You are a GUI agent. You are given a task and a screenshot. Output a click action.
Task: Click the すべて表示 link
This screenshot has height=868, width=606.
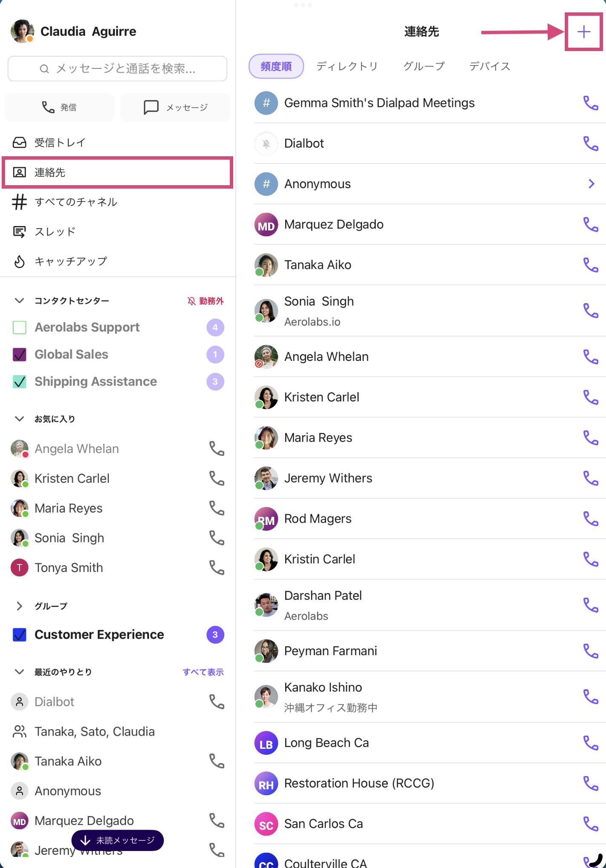[203, 672]
